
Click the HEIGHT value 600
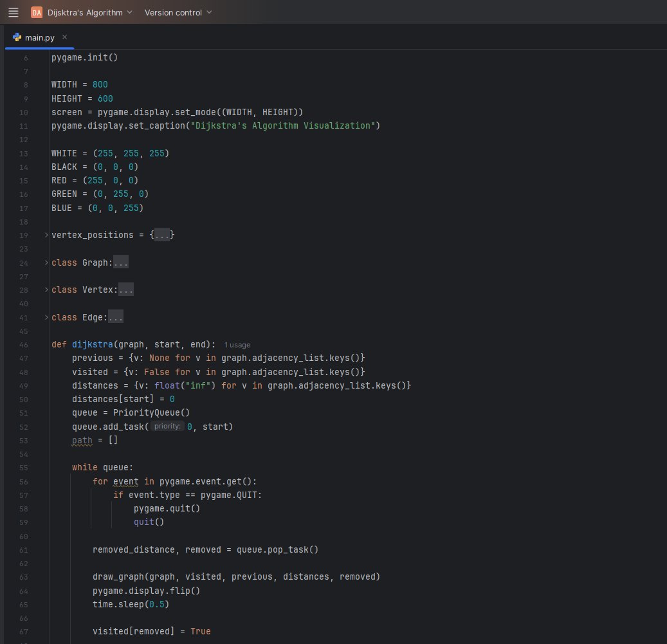(x=105, y=98)
